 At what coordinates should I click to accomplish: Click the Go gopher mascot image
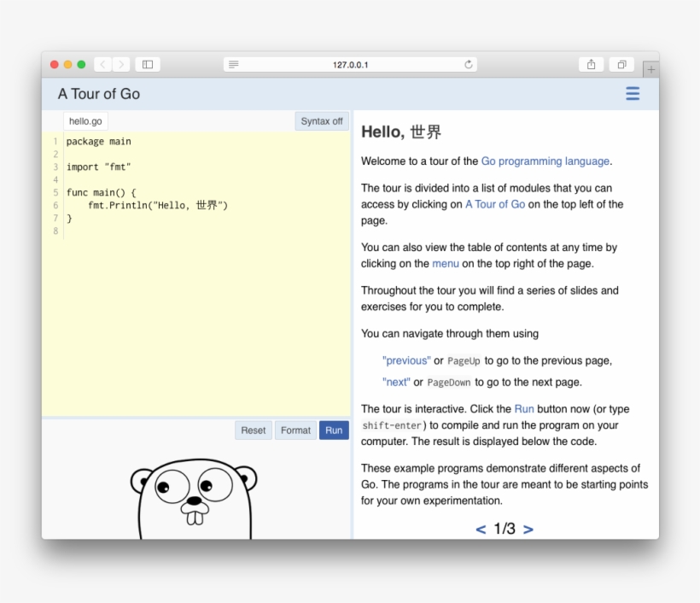194,499
